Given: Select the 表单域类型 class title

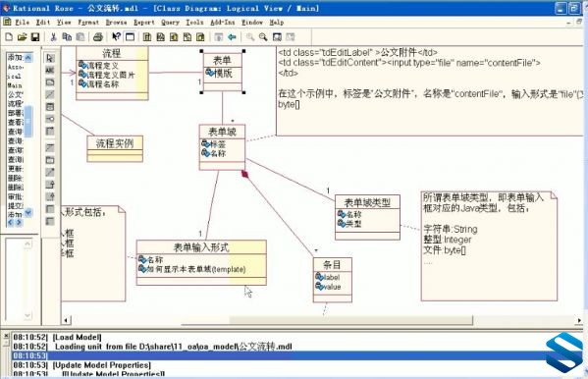Looking at the screenshot, I should pos(367,202).
